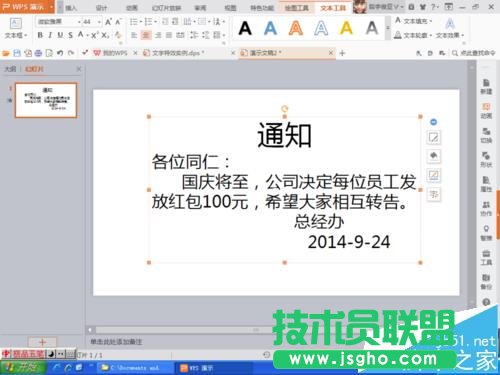
Task: Open the 切换 panel in right sidebar
Action: click(x=486, y=135)
